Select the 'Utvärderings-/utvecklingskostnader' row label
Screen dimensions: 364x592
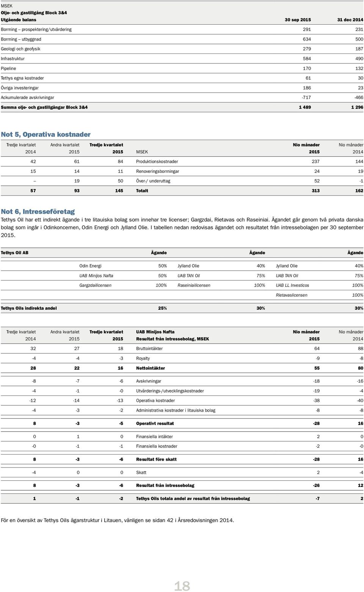tap(170, 391)
